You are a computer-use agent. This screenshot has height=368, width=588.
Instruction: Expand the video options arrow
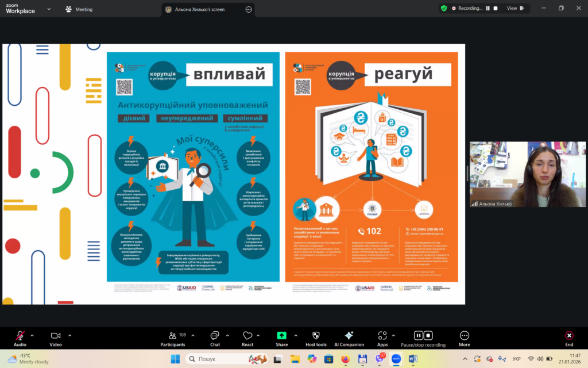point(69,335)
